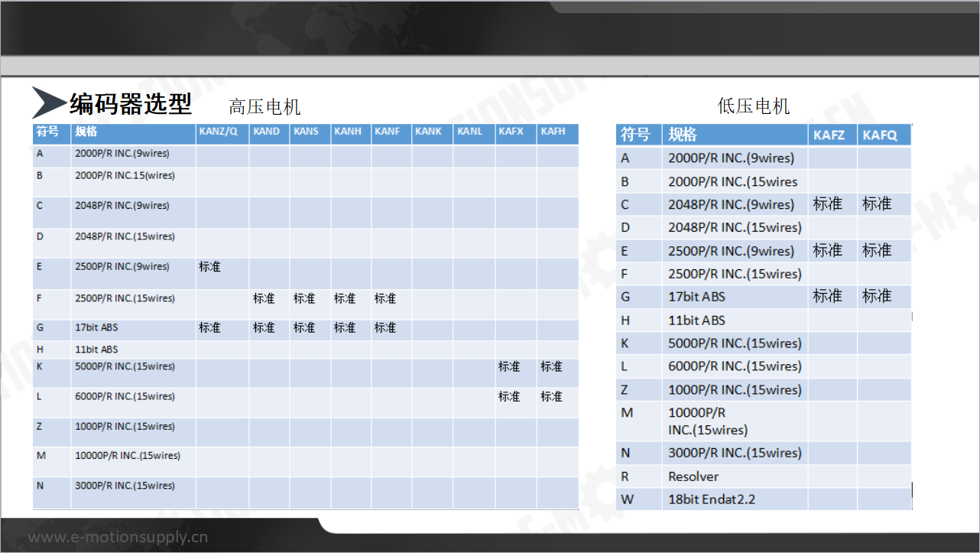This screenshot has width=980, height=553.
Task: Click 2048P/R INC.(15wires) in the 高压电机 table
Action: tap(125, 236)
